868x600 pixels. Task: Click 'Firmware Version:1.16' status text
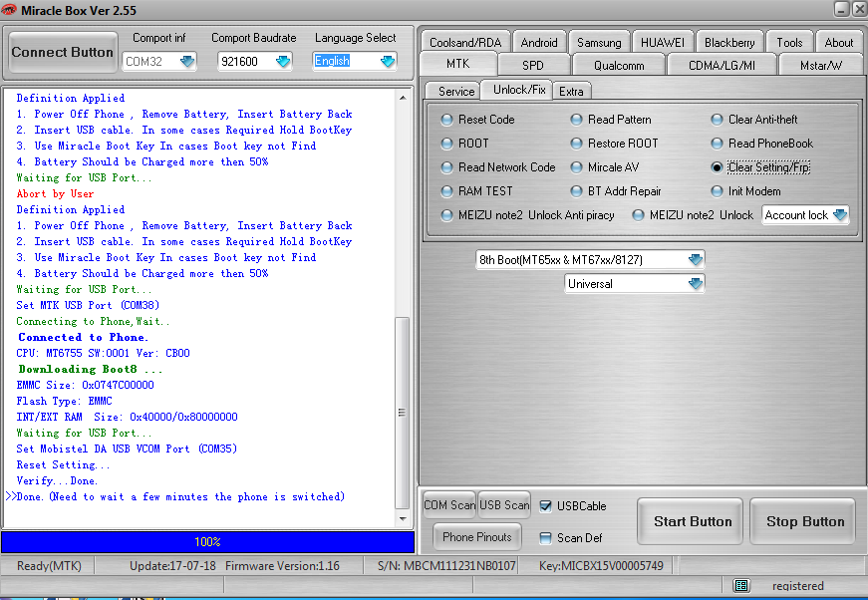coord(282,566)
